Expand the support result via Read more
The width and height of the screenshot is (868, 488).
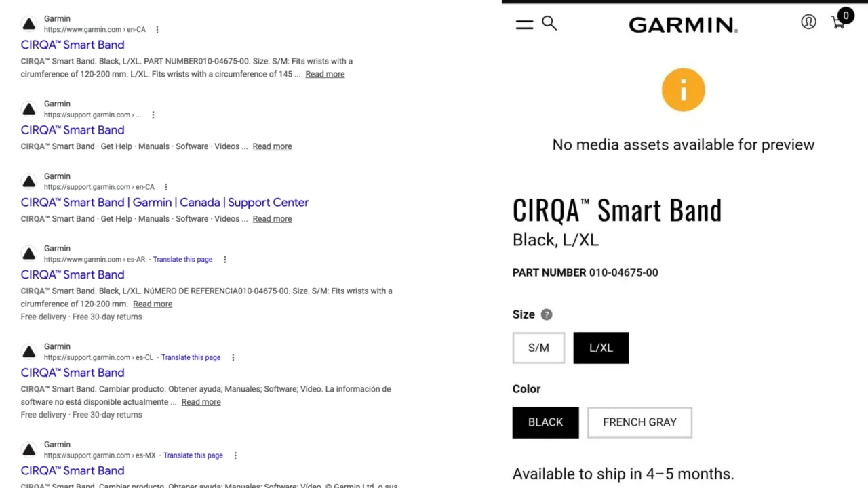point(272,146)
